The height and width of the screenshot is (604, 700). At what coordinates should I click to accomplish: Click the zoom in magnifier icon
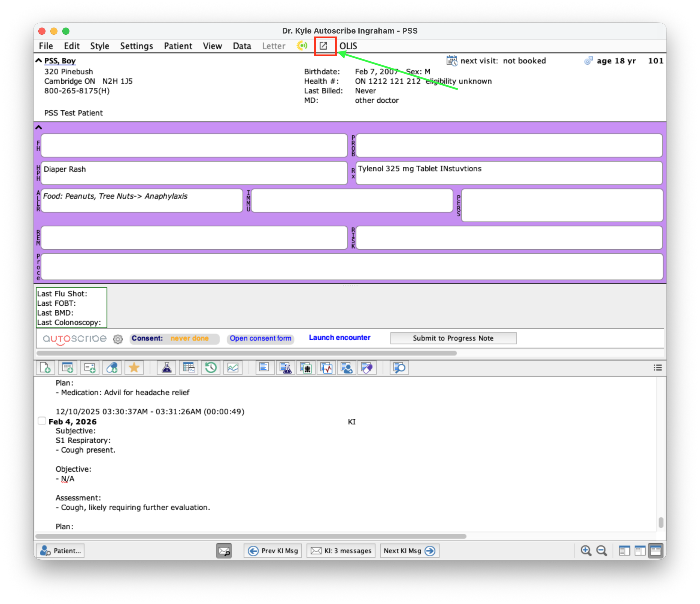[x=585, y=551]
